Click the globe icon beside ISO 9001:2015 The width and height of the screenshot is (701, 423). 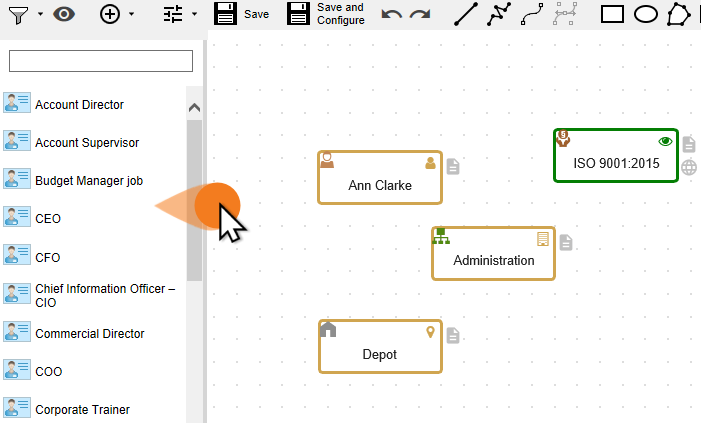click(689, 167)
